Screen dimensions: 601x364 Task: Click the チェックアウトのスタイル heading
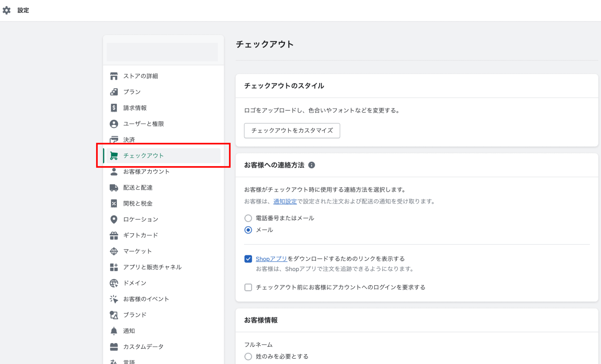click(x=284, y=86)
